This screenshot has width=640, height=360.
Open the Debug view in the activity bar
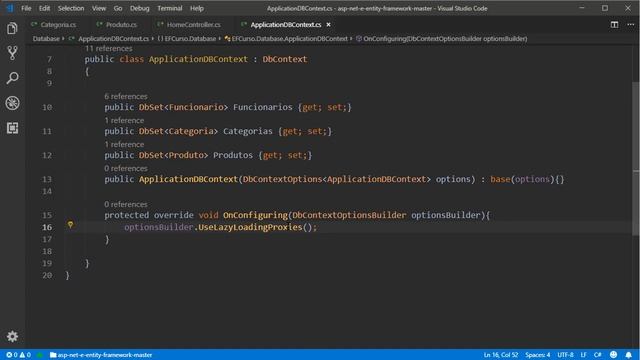tap(12, 103)
